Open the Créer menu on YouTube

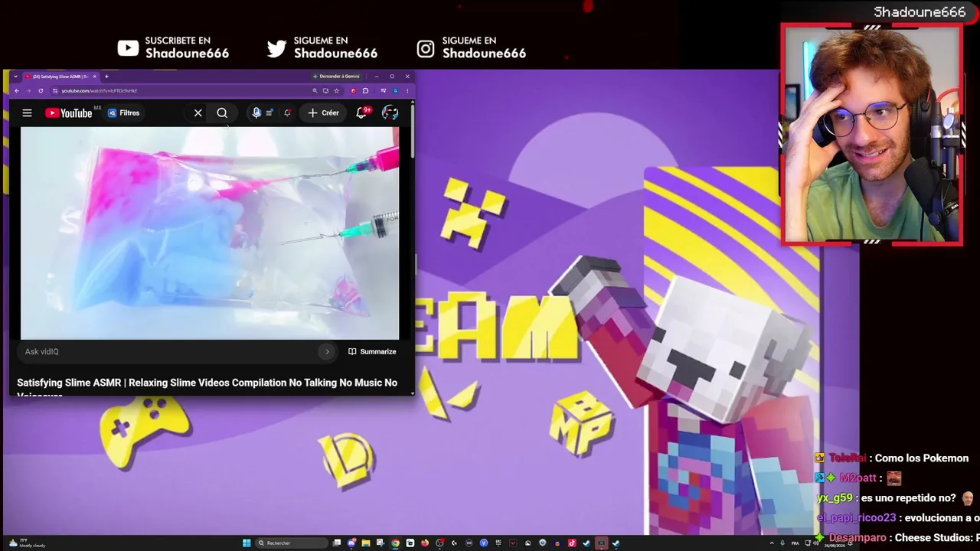323,113
